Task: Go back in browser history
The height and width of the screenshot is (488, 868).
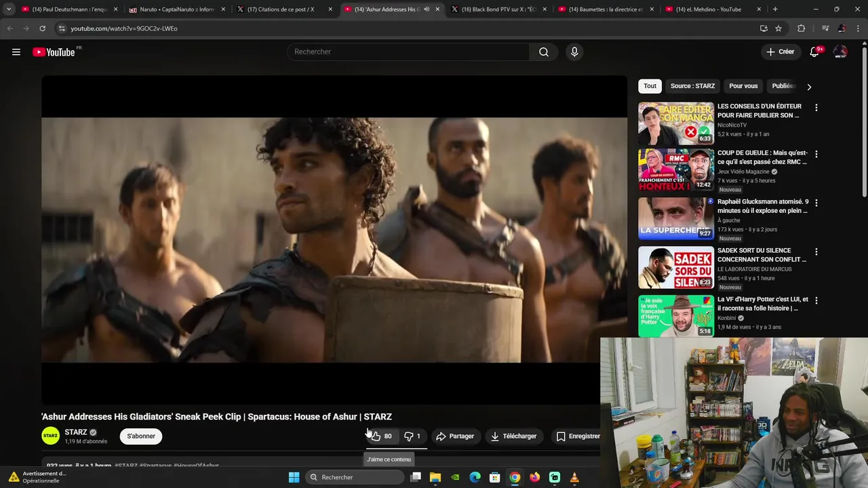Action: pyautogui.click(x=9, y=28)
